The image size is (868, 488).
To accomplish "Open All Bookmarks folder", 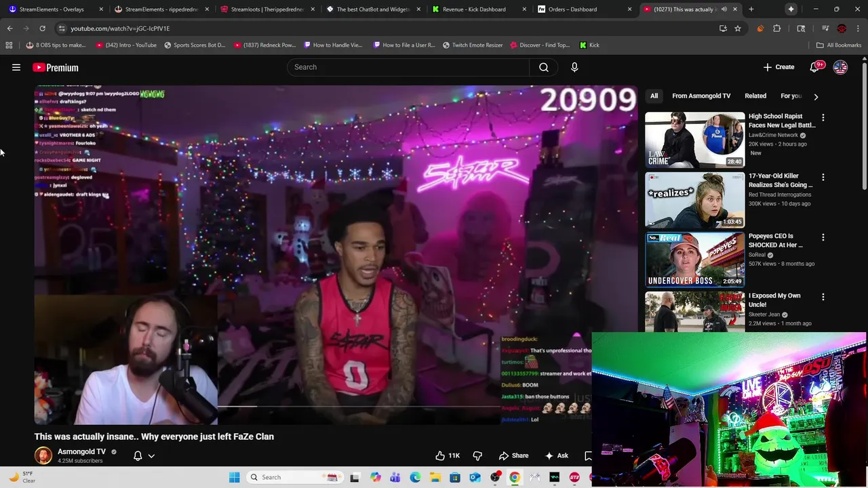I will (839, 45).
